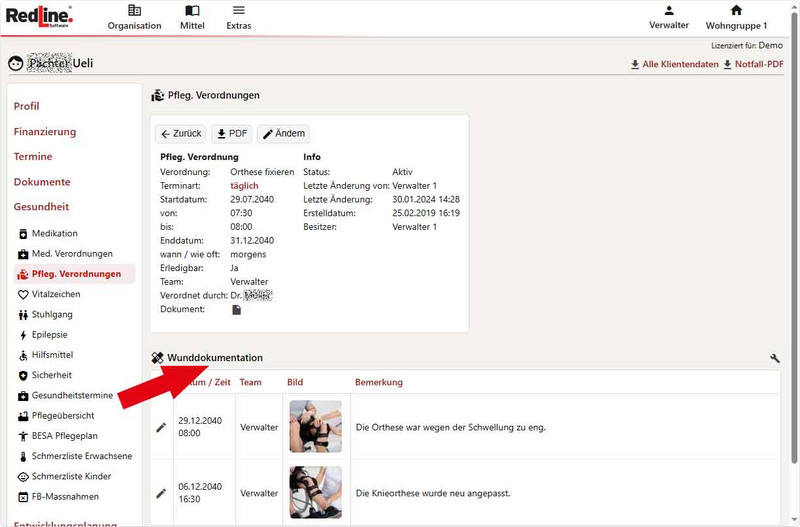Edit the 29.12.2040 wound entry pencil
800x527 pixels.
tap(161, 427)
